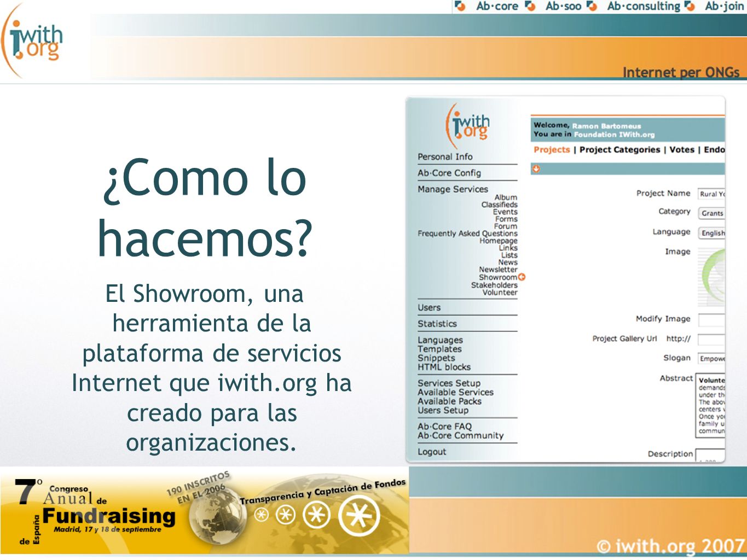747x560 pixels.
Task: Click the icon before Ab·soo
Action: pos(530,6)
